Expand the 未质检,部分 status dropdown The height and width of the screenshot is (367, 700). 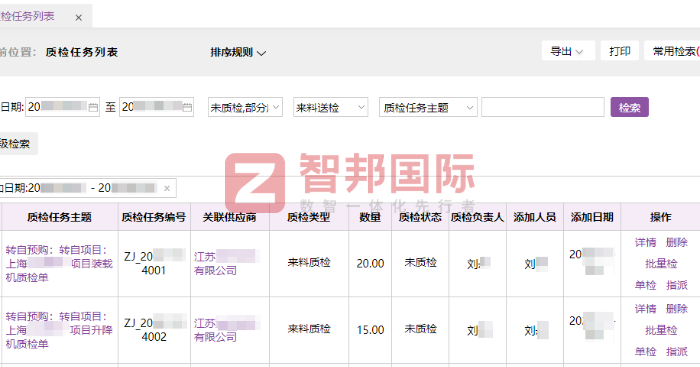(x=245, y=107)
